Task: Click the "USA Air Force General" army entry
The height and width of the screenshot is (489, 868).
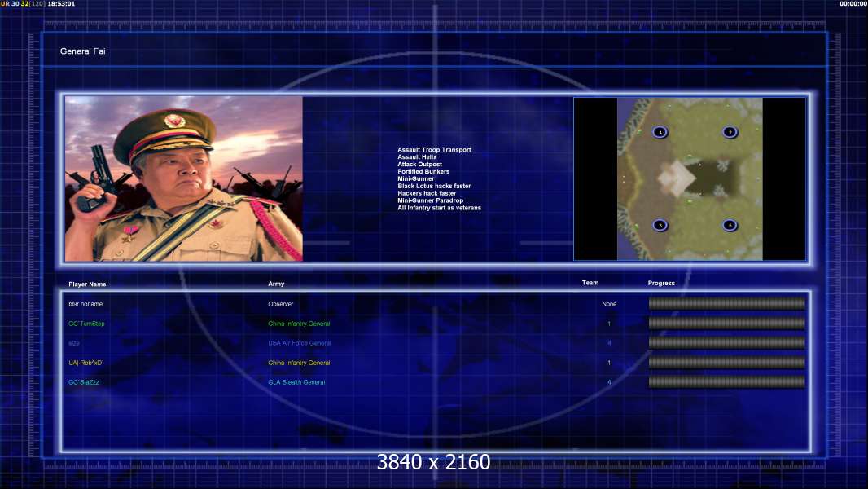Action: pos(300,343)
